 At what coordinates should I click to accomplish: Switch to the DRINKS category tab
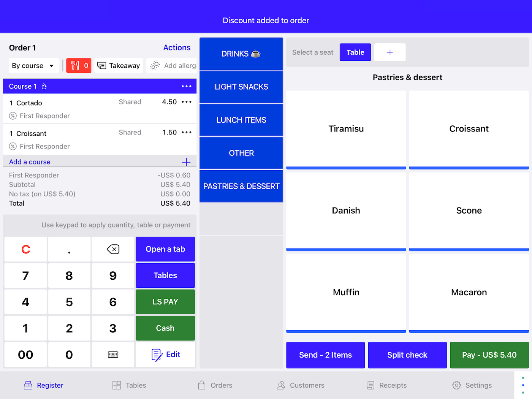[241, 54]
